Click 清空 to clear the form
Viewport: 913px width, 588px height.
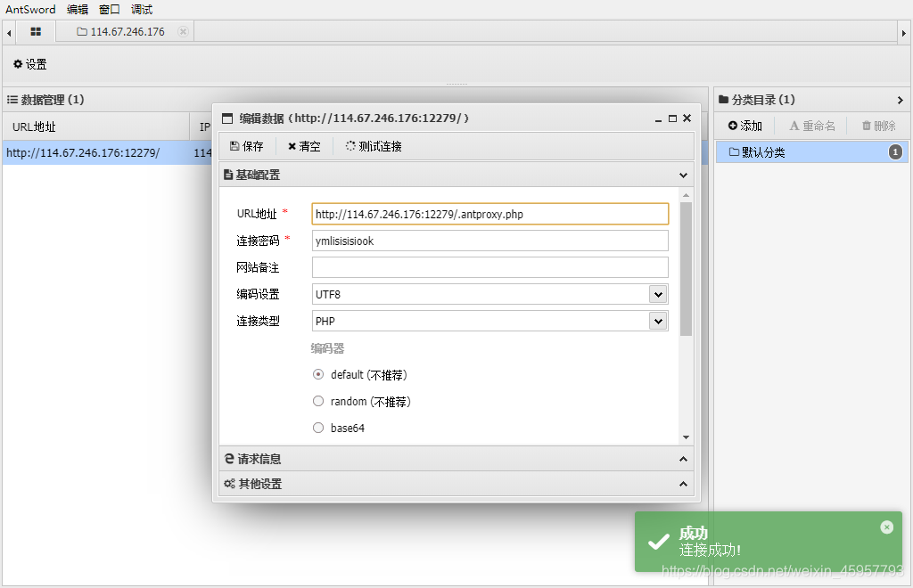pyautogui.click(x=304, y=146)
